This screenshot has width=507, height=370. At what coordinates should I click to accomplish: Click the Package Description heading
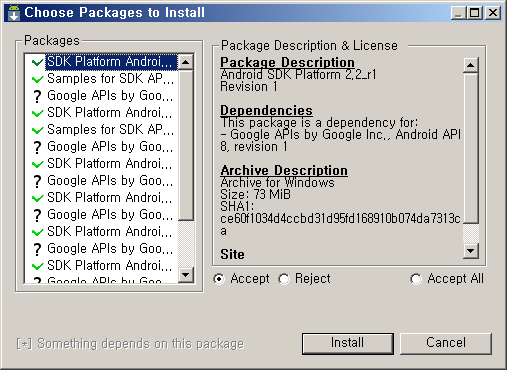click(x=287, y=62)
